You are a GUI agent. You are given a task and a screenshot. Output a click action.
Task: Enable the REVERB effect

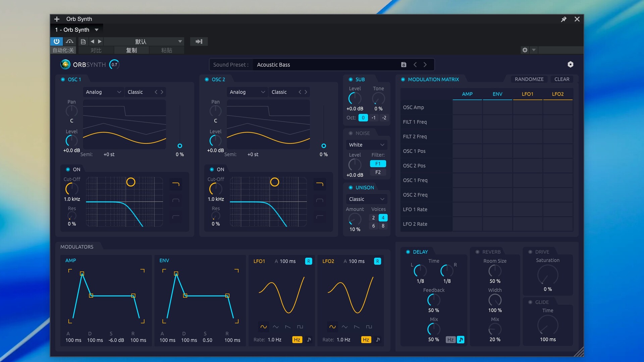pos(477,252)
